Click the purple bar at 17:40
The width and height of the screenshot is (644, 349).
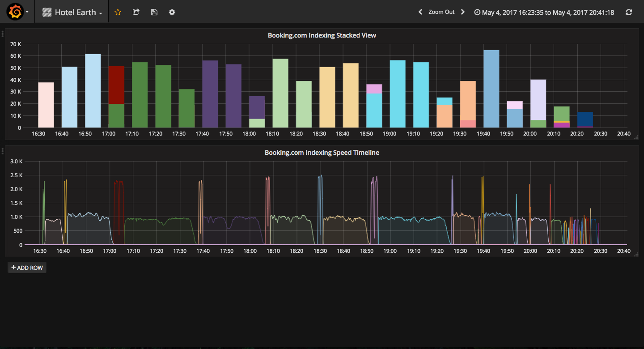(x=210, y=94)
